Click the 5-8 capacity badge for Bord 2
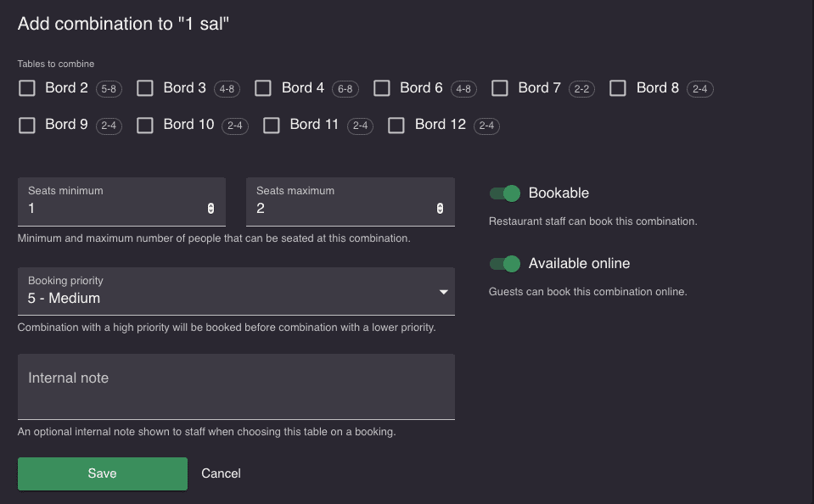Image resolution: width=814 pixels, height=504 pixels. (109, 89)
